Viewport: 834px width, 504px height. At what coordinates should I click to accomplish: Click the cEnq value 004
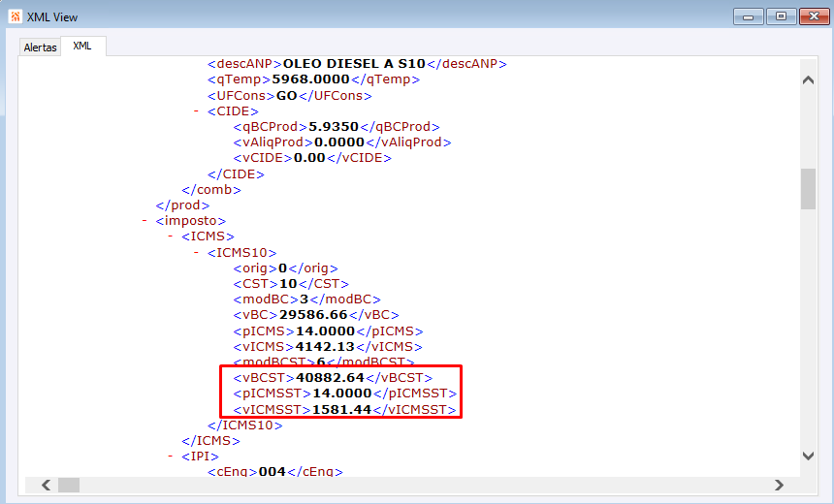pyautogui.click(x=273, y=472)
